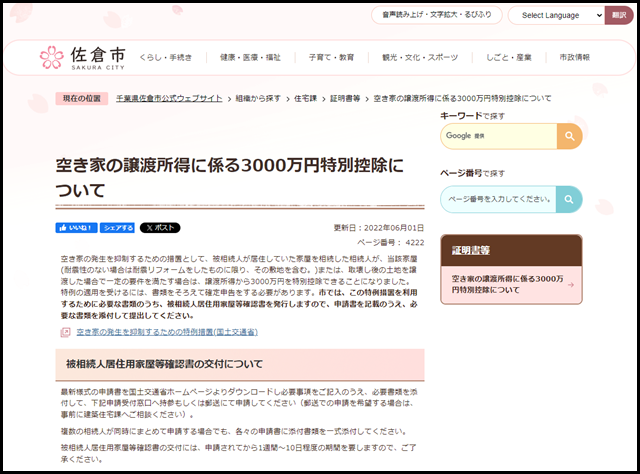Click the orange Google search magnifier button

pyautogui.click(x=569, y=136)
